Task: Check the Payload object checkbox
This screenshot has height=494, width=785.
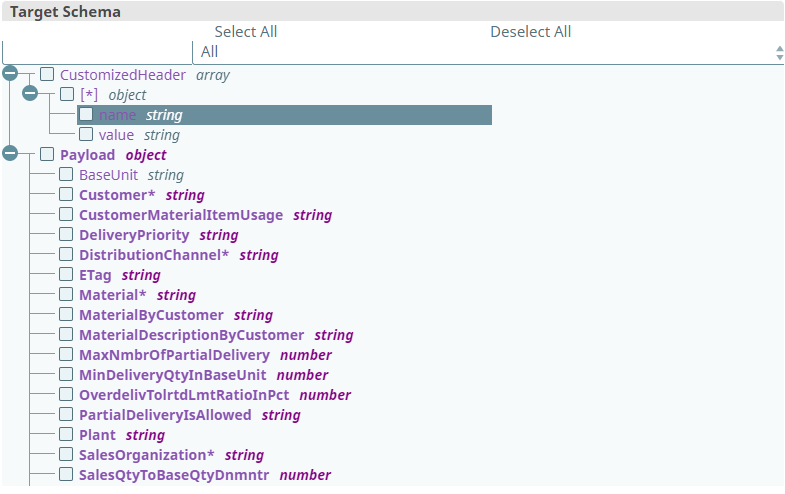Action: tap(47, 154)
